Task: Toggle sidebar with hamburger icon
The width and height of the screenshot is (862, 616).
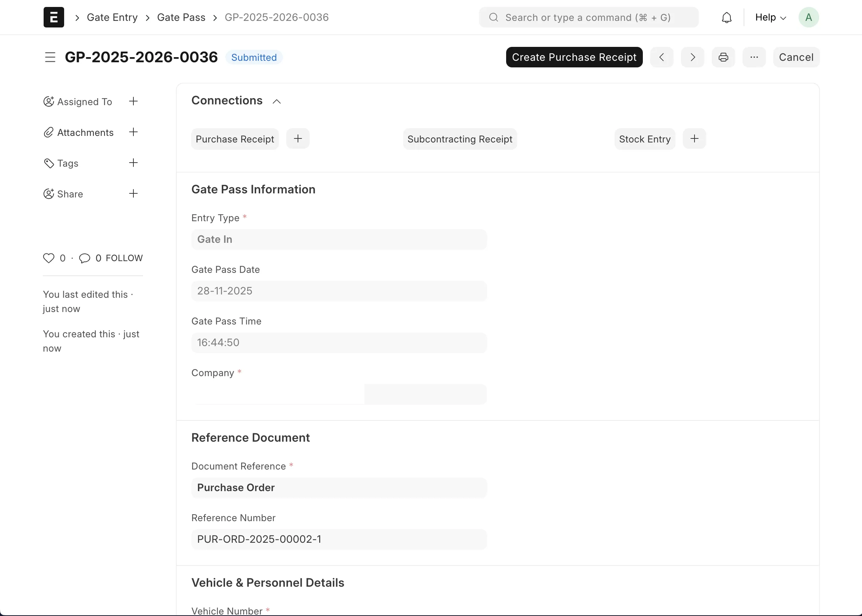Action: 50,57
